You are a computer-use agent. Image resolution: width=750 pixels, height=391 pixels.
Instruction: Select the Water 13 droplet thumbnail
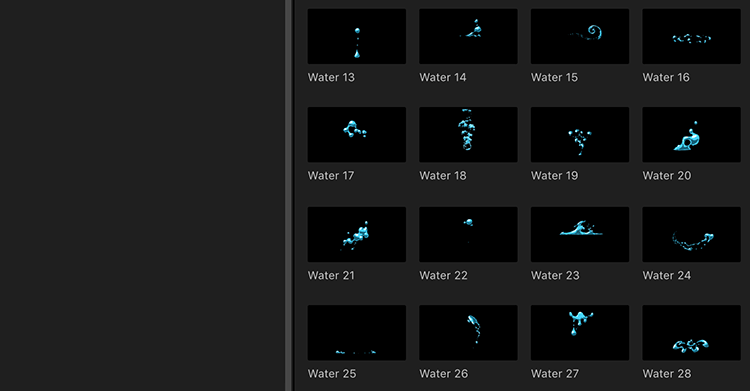point(357,36)
